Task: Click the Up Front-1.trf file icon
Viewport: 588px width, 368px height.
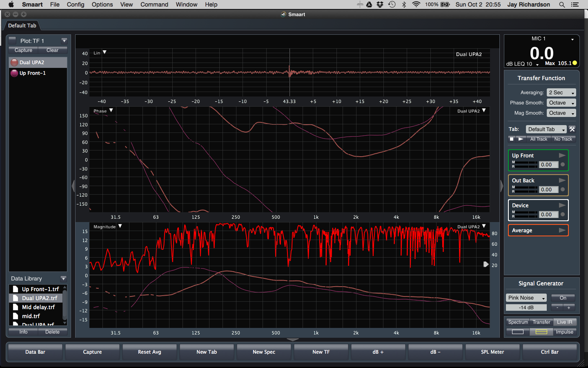Action: [x=16, y=289]
